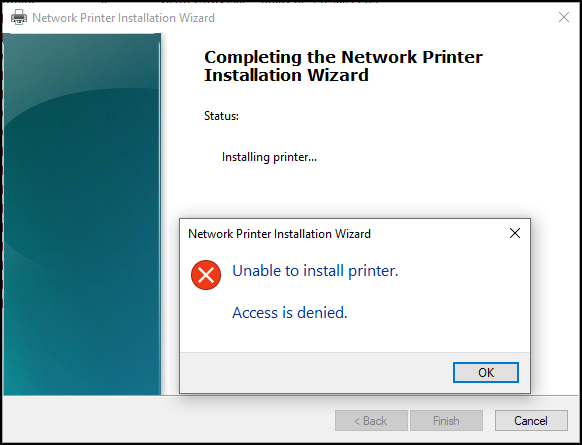This screenshot has width=582, height=445.
Task: Click the disabled Finish button
Action: click(x=446, y=421)
